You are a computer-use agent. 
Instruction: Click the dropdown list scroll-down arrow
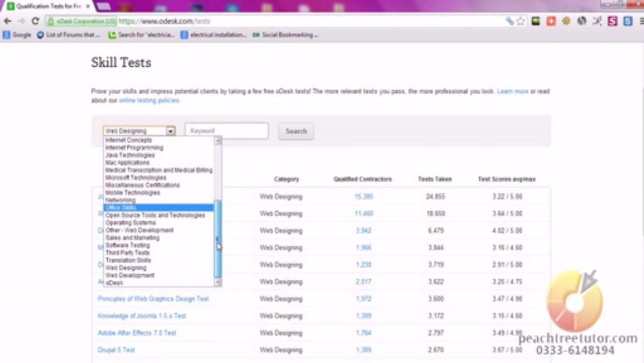[x=218, y=283]
